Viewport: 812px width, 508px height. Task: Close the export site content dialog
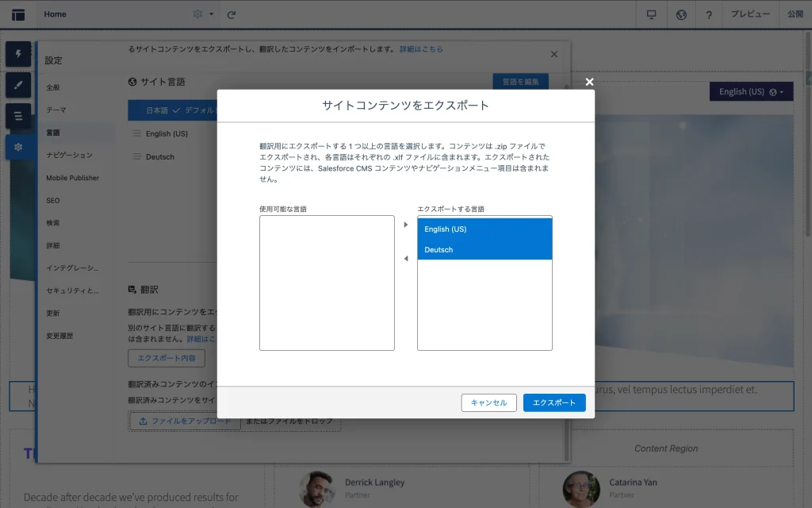pos(589,82)
